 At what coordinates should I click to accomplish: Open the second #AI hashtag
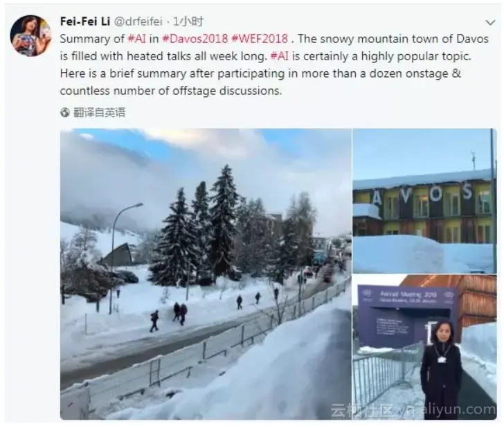point(279,56)
